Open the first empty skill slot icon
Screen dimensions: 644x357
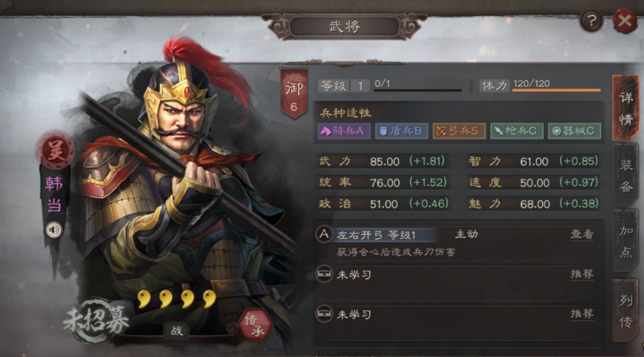tap(324, 274)
